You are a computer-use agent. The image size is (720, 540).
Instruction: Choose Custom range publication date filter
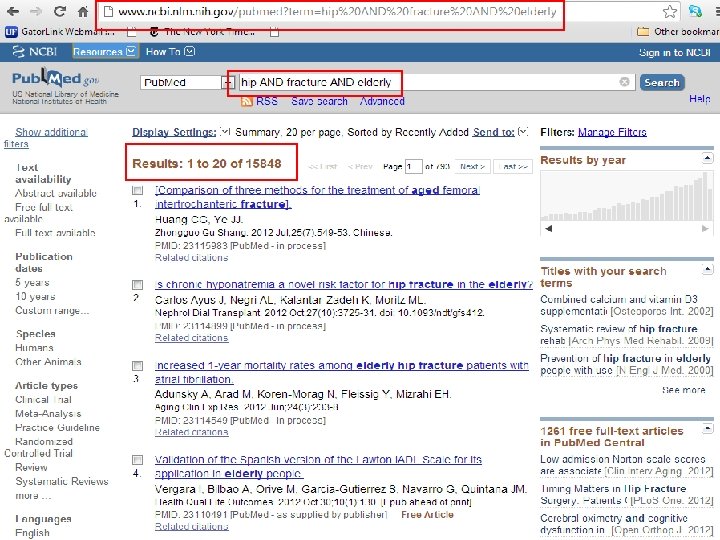[52, 310]
